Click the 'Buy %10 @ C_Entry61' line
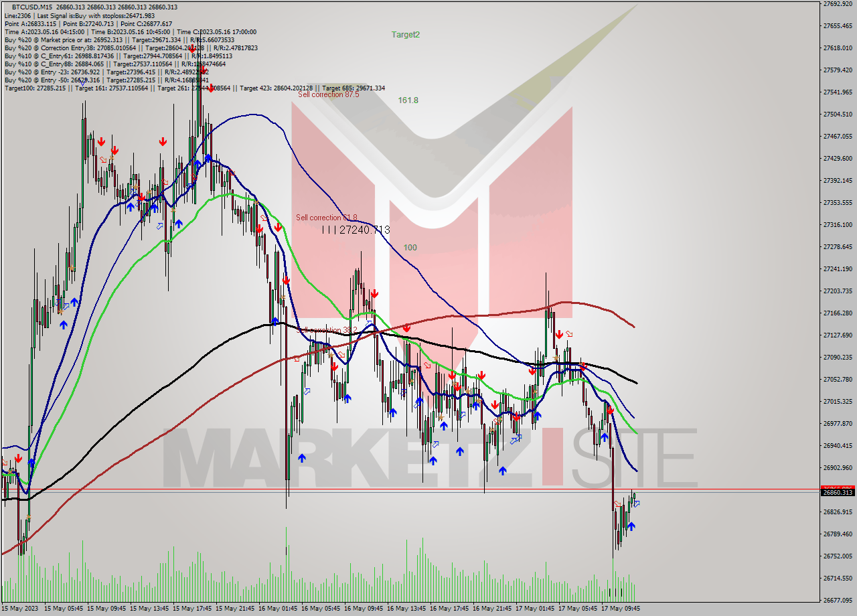 119,56
